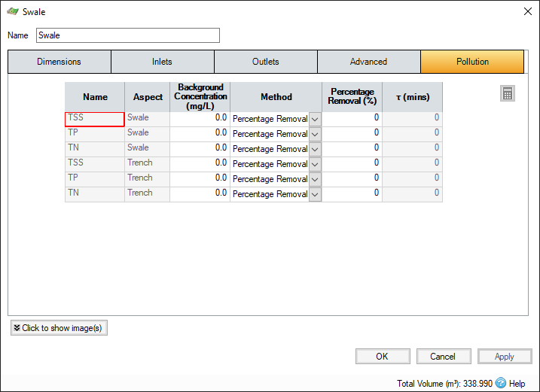Click the Swale aspect cell in TSS row
Screen dimensions: 540x392
[148, 119]
